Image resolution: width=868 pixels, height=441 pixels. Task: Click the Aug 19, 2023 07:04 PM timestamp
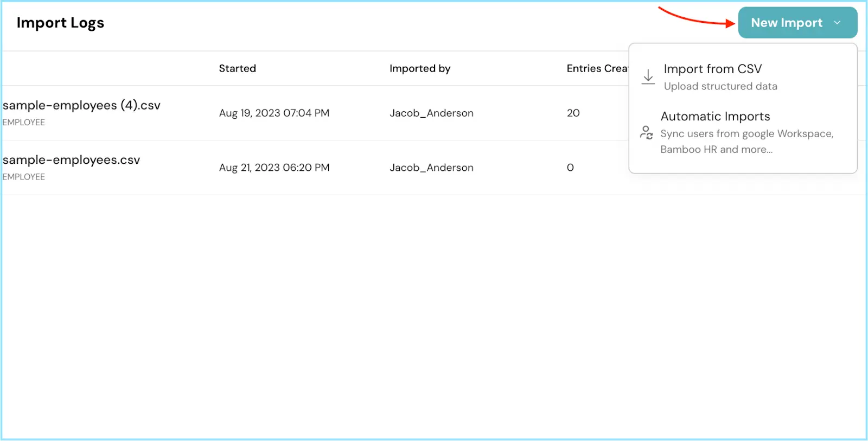274,113
